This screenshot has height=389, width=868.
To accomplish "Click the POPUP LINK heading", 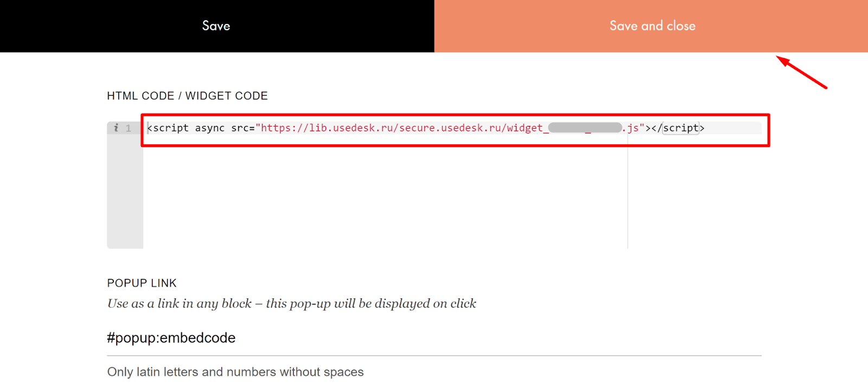I will 142,283.
